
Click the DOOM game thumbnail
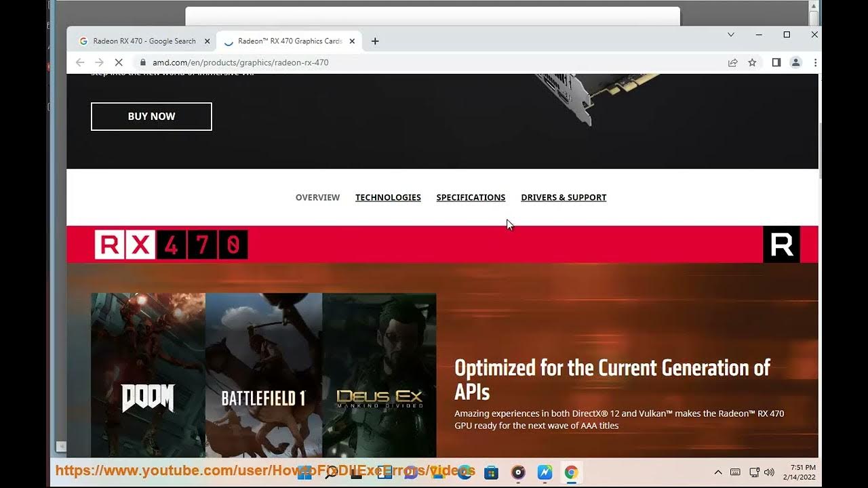tap(148, 375)
